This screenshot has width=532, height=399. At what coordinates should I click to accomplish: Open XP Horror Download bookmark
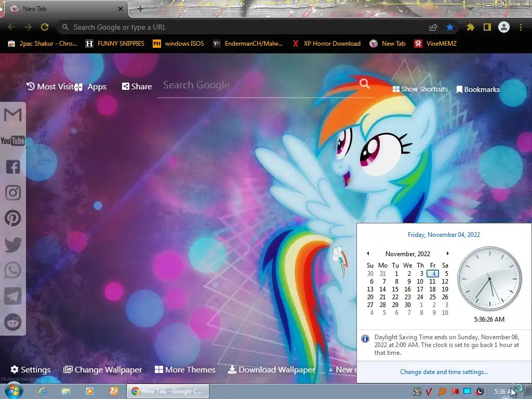326,44
